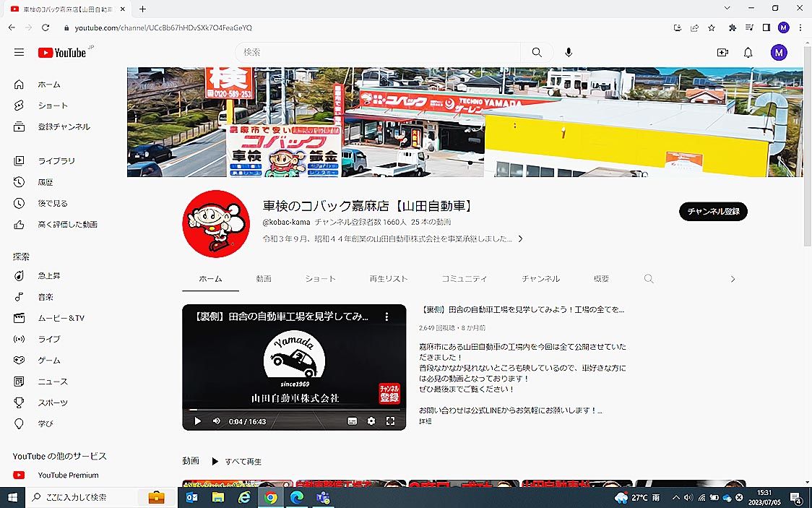Open the channel's red mascot avatar
Screen dimensions: 812x508
tap(216, 224)
